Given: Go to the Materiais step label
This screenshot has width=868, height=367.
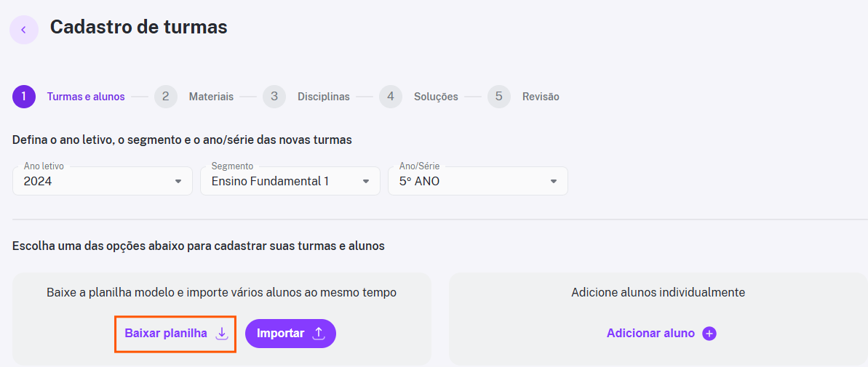Looking at the screenshot, I should pyautogui.click(x=211, y=97).
